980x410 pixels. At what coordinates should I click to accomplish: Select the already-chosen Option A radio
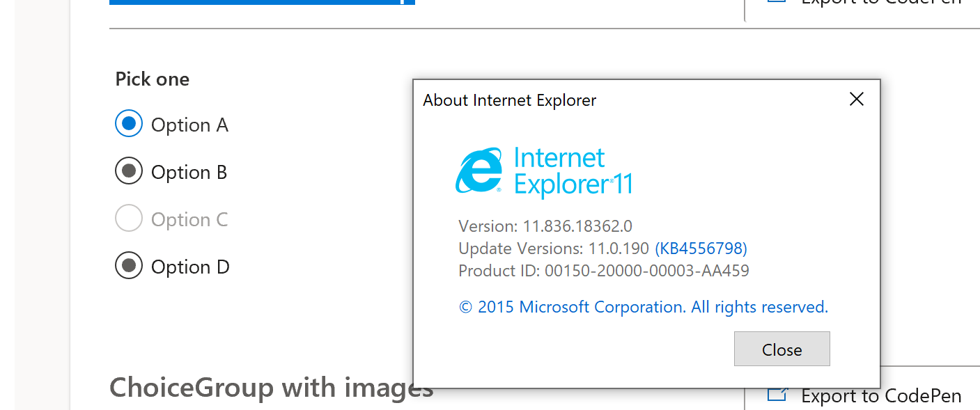[129, 123]
